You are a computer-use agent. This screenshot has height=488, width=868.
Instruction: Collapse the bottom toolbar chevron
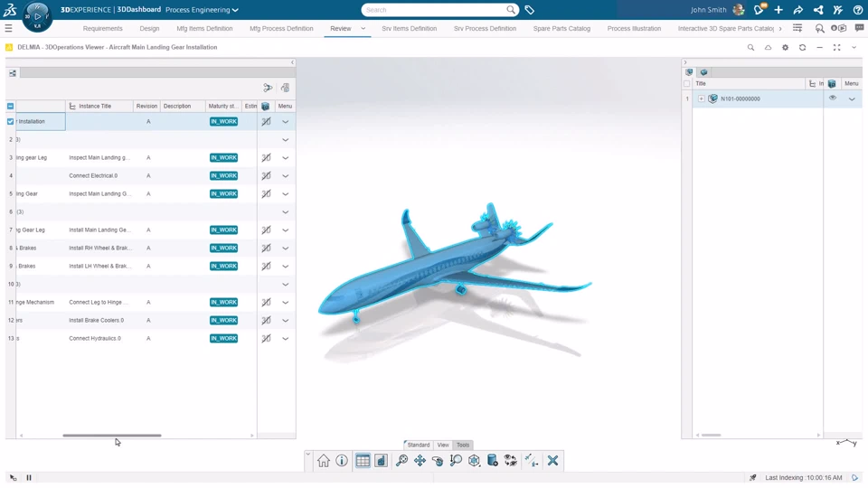[x=307, y=454]
